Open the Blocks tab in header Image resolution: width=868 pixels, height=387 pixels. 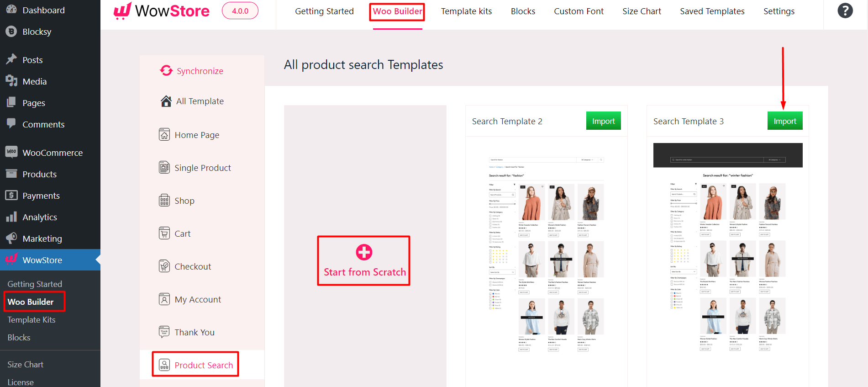tap(523, 11)
